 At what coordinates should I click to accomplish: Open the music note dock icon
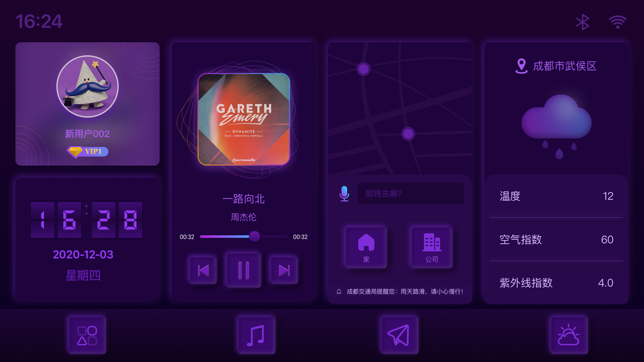(x=257, y=335)
